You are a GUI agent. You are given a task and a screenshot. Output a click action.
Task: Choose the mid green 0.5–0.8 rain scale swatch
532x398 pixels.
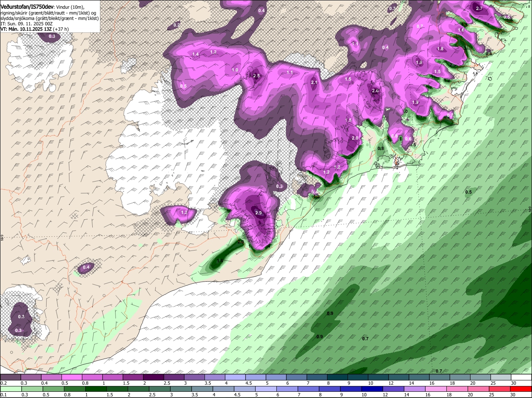(53, 389)
